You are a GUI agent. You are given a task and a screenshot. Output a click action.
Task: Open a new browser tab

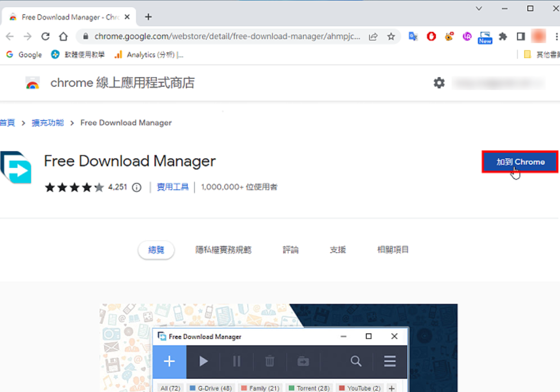(148, 17)
